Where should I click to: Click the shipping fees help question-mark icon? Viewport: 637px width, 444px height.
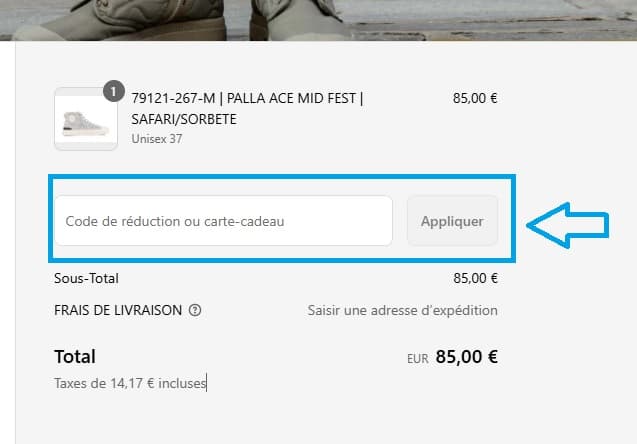[195, 310]
